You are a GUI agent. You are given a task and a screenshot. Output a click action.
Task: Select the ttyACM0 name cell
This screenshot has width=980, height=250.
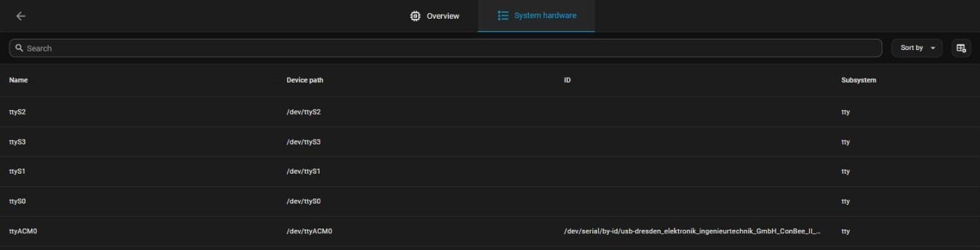pyautogui.click(x=23, y=231)
